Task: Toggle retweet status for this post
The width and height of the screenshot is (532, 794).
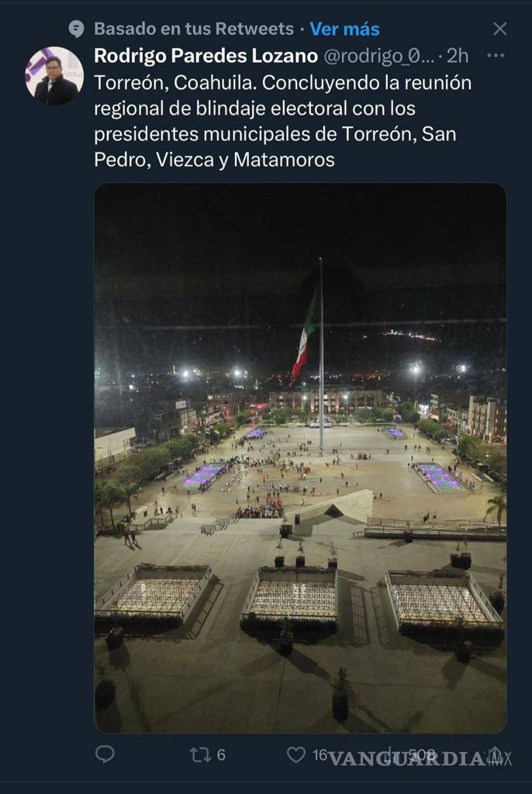Action: (x=201, y=752)
